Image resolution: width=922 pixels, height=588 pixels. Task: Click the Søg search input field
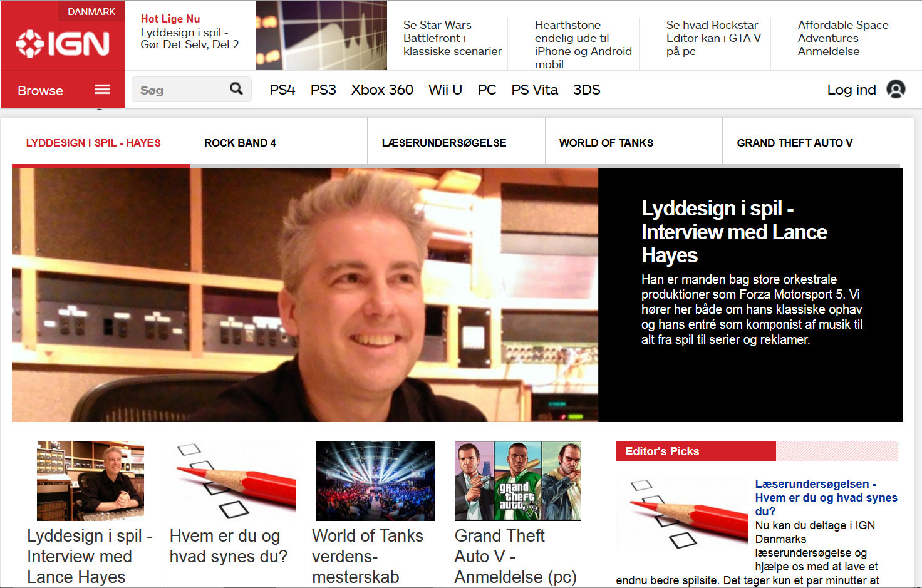click(192, 90)
